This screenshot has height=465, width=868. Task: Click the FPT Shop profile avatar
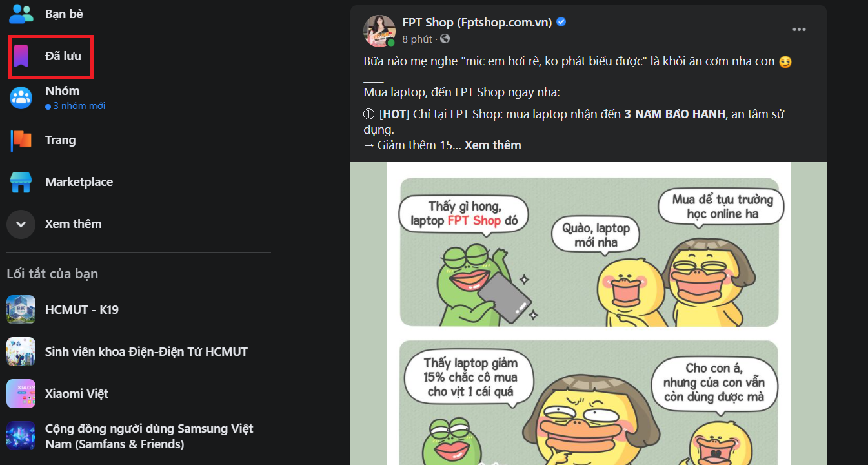pos(379,30)
